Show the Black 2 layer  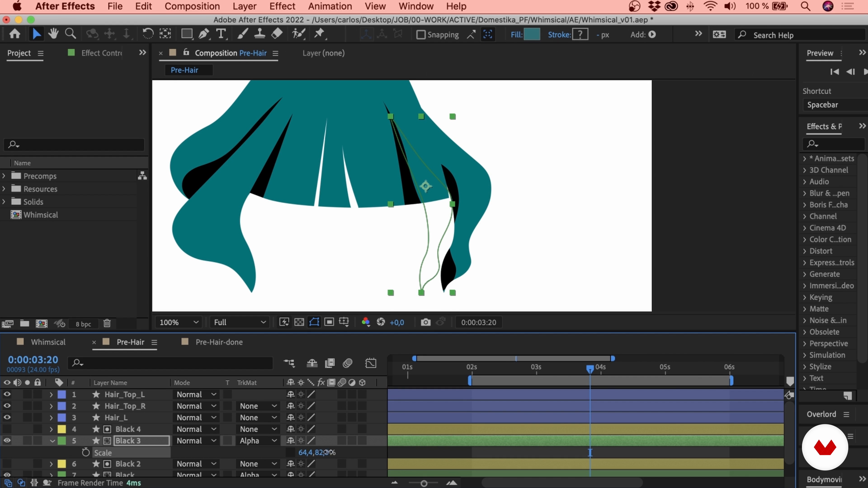(7, 464)
